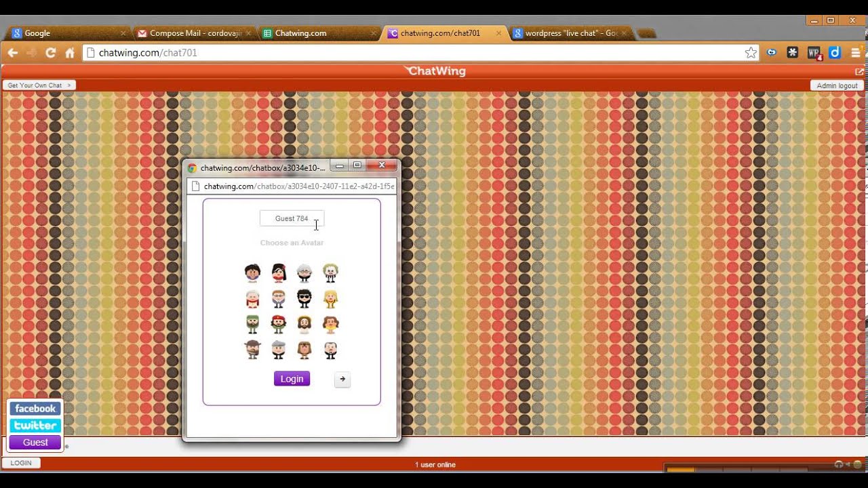Click the black asterisk extension icon
The width and height of the screenshot is (868, 488).
(x=792, y=52)
